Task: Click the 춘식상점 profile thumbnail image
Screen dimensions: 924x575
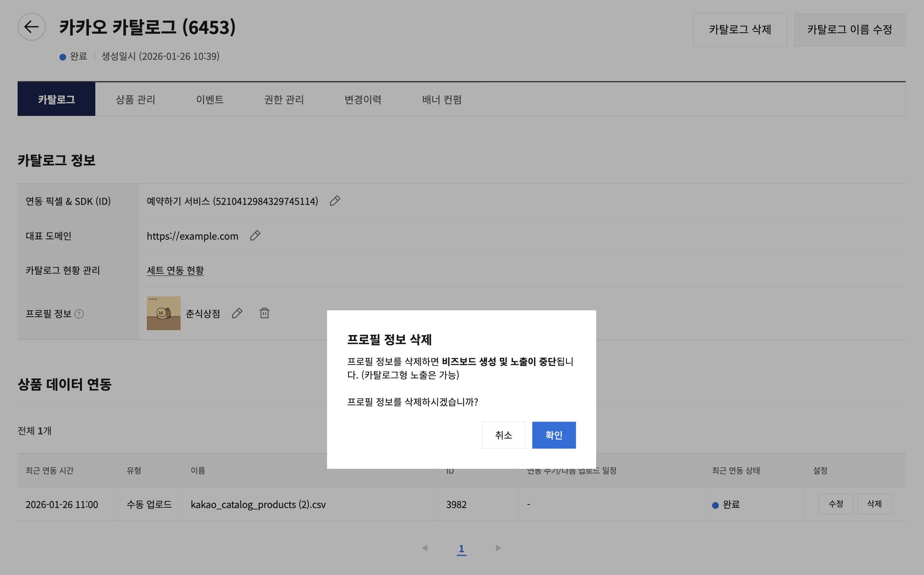Action: pyautogui.click(x=163, y=313)
